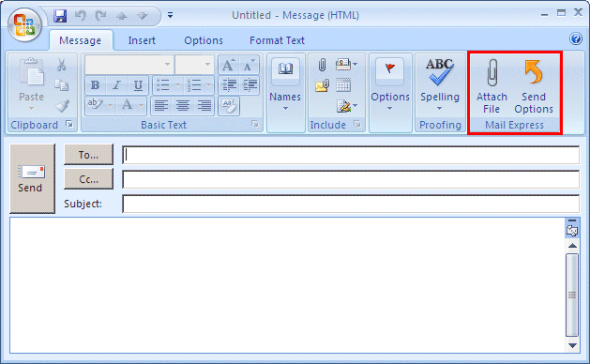Switch to the Insert tab
The width and height of the screenshot is (590, 364).
point(142,40)
